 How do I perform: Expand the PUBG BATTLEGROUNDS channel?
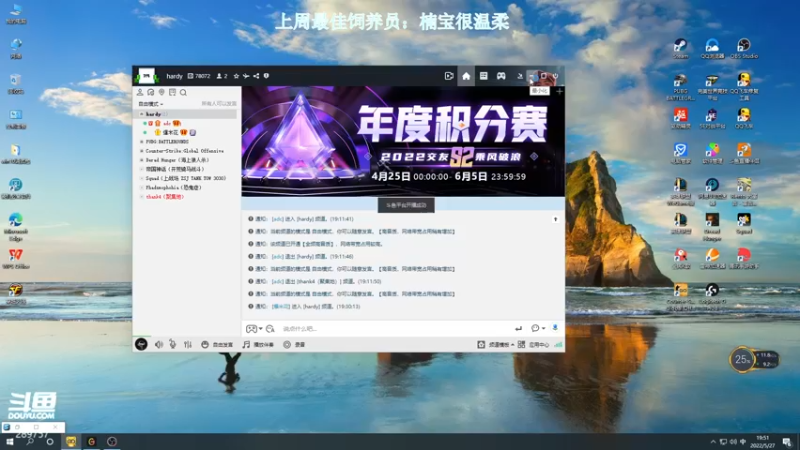coord(142,142)
